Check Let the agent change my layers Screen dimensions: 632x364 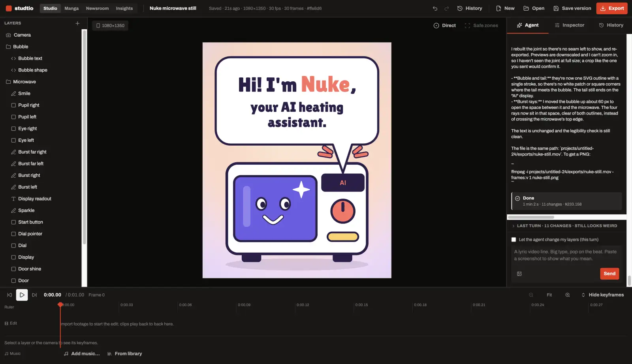click(513, 240)
